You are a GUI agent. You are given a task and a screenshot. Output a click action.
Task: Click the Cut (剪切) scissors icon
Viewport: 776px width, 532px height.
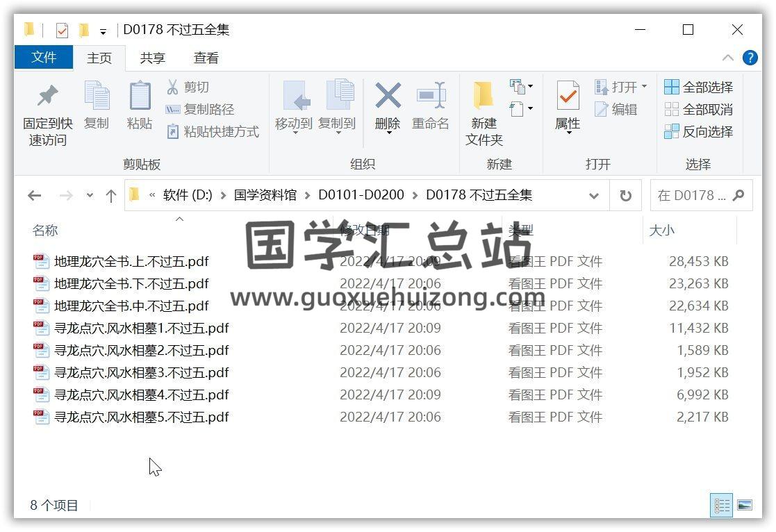pos(172,87)
